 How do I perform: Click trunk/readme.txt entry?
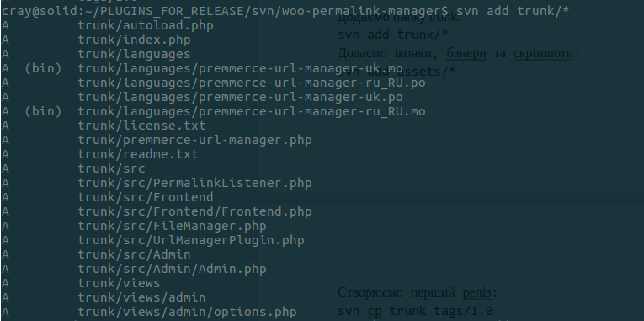click(x=138, y=154)
